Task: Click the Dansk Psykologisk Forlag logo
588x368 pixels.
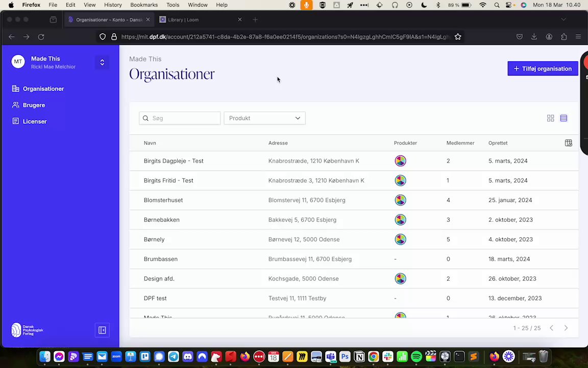Action: (28, 330)
